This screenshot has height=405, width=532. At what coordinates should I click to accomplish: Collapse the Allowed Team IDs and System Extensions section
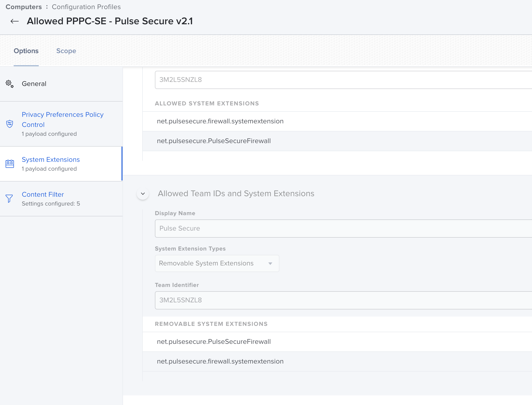143,194
